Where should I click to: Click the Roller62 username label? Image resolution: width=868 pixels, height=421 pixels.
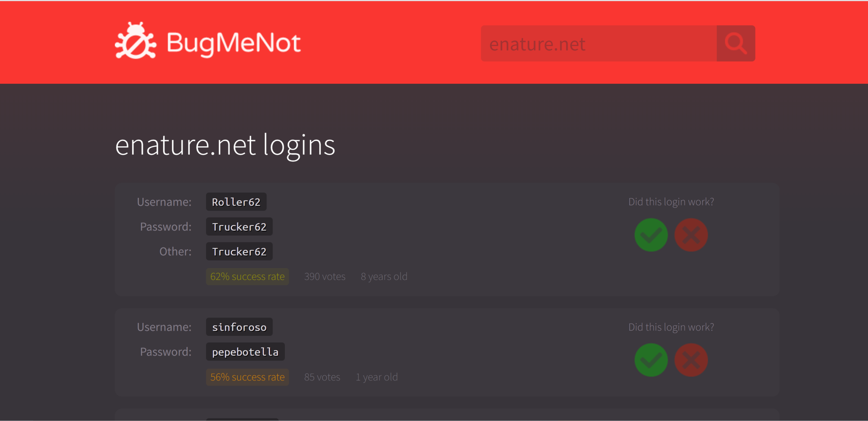236,201
